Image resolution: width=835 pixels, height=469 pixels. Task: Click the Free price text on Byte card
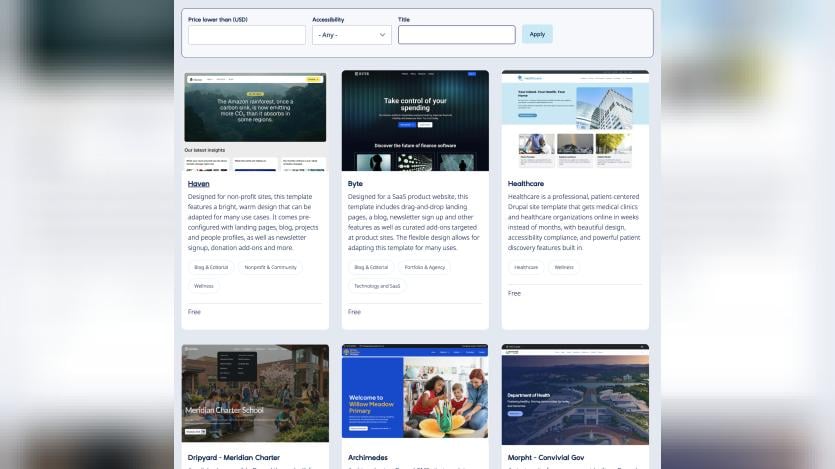point(354,312)
